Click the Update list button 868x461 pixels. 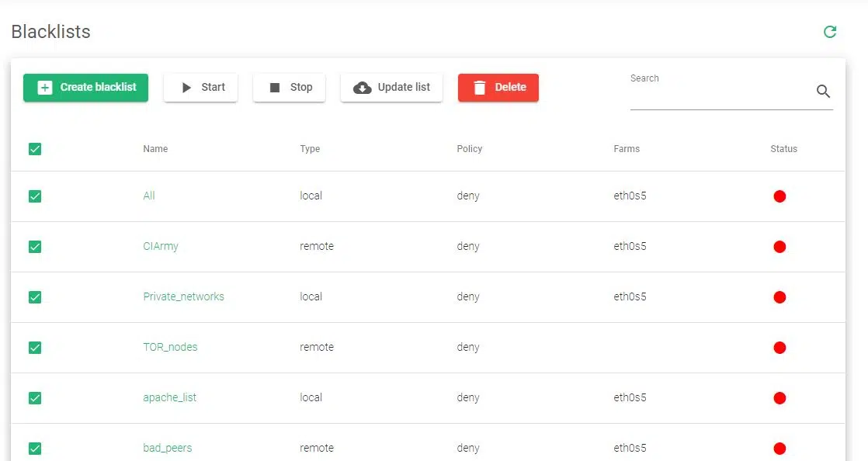coord(391,88)
